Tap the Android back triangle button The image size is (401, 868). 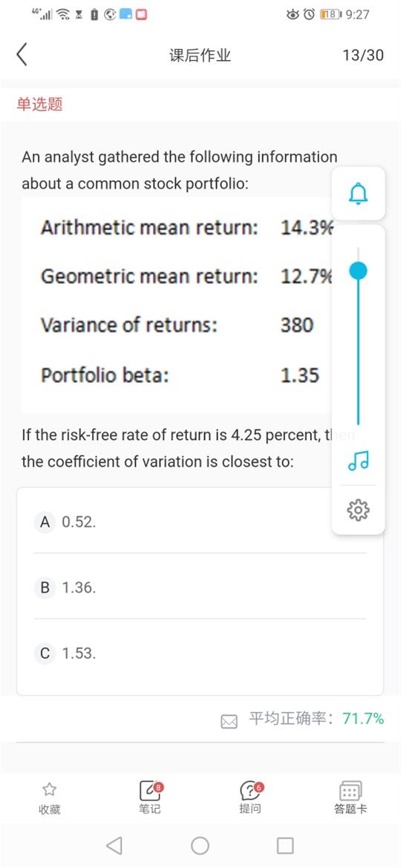[x=114, y=845]
